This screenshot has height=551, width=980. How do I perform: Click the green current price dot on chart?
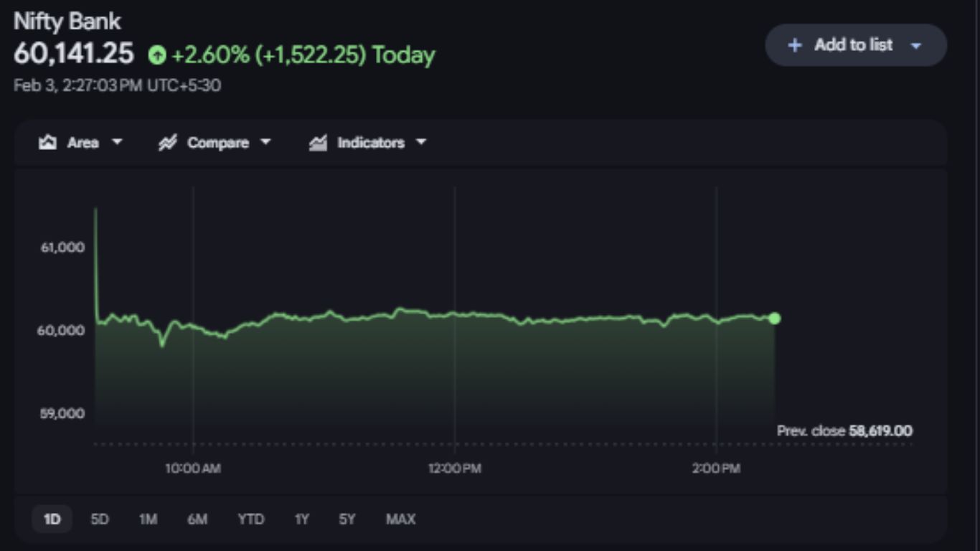click(774, 319)
